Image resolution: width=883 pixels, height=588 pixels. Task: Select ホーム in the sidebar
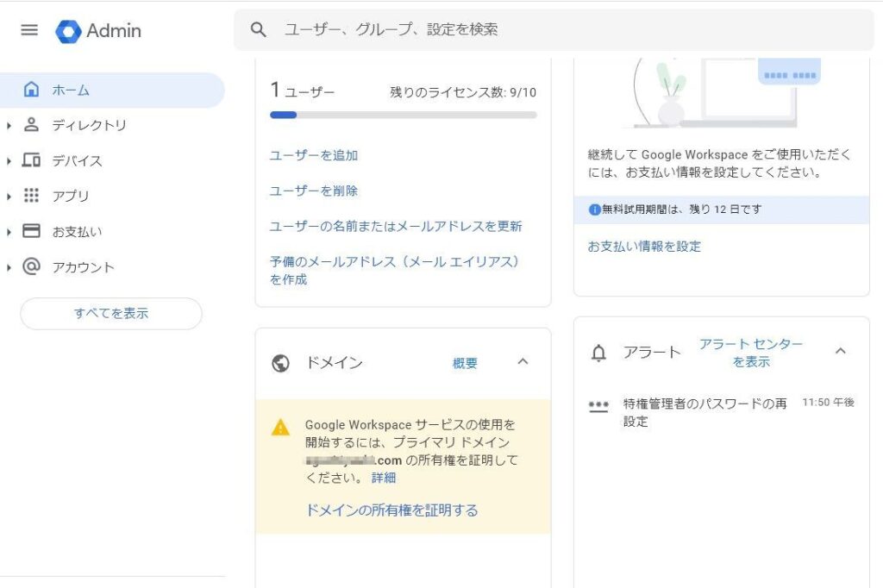pos(71,90)
